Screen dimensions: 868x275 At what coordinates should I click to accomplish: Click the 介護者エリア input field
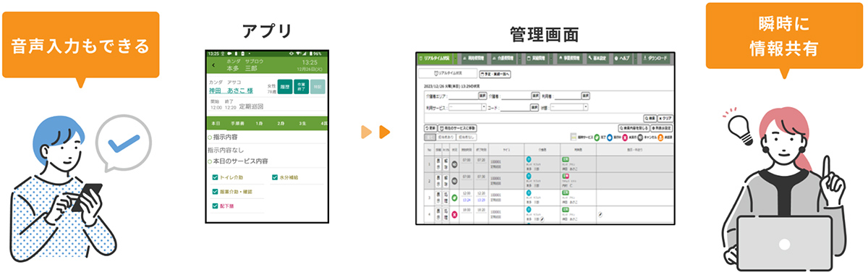463,96
